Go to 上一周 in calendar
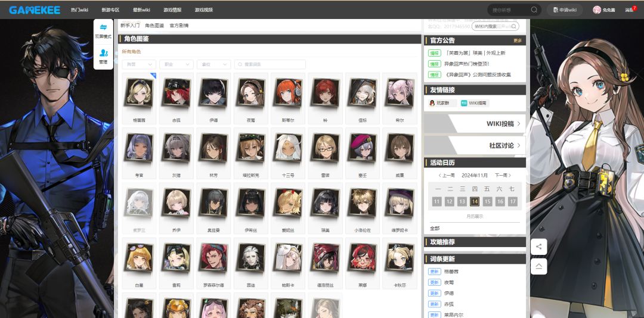This screenshot has width=644, height=318. pos(447,175)
